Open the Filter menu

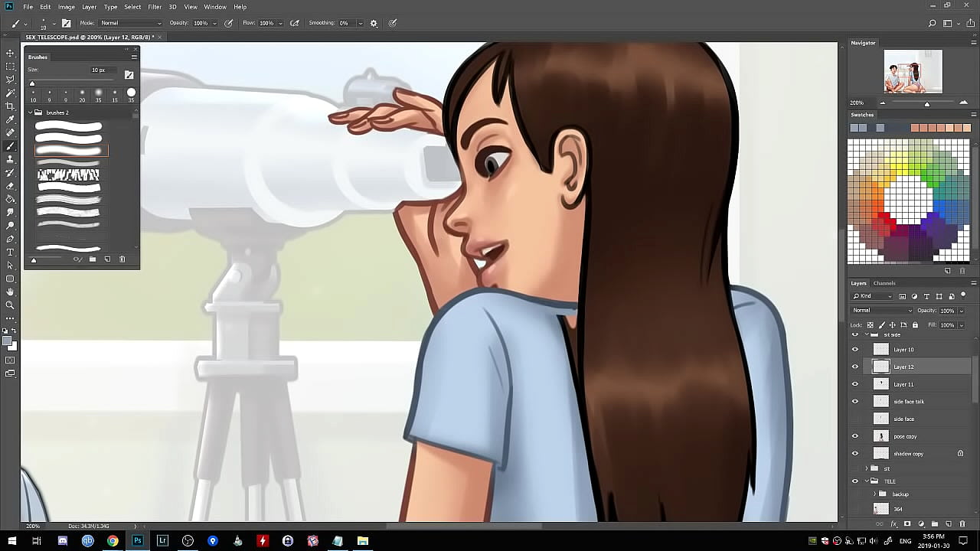(x=155, y=7)
